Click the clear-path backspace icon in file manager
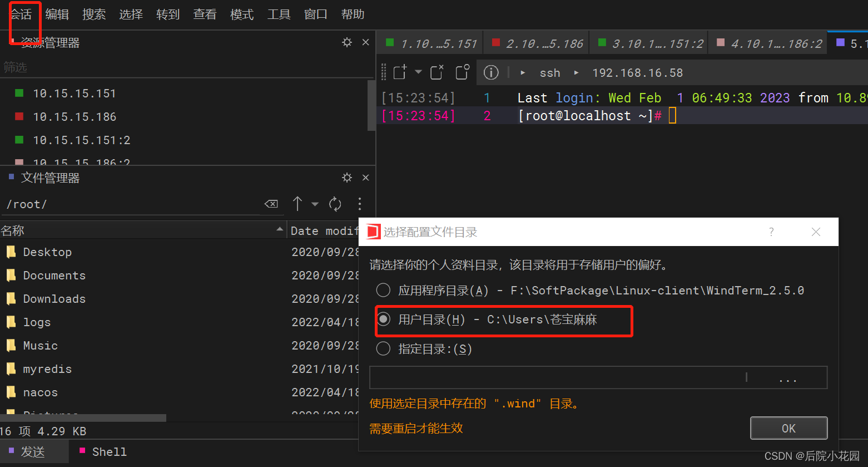This screenshot has width=868, height=467. click(271, 204)
